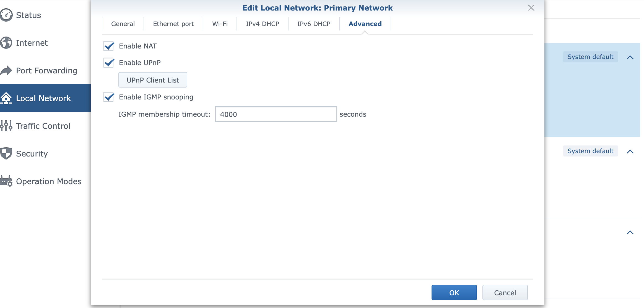Collapse the first System default section chevron
Viewport: 644px width, 308px height.
[630, 57]
